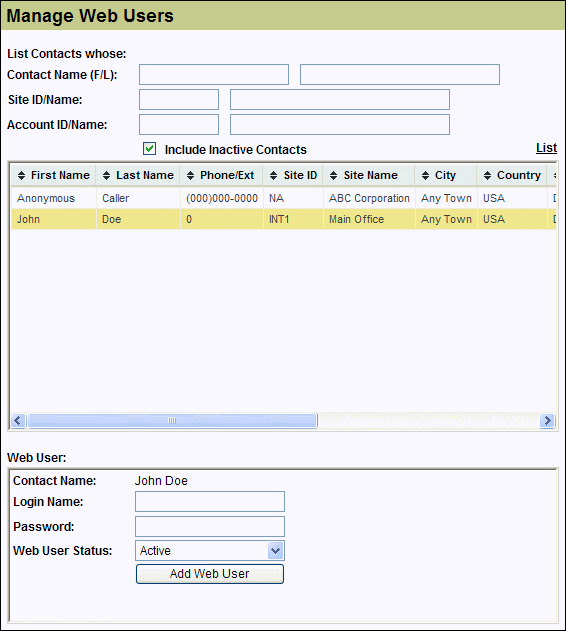The width and height of the screenshot is (566, 631).
Task: Sort by Phone/Ext column arrows
Action: [190, 175]
